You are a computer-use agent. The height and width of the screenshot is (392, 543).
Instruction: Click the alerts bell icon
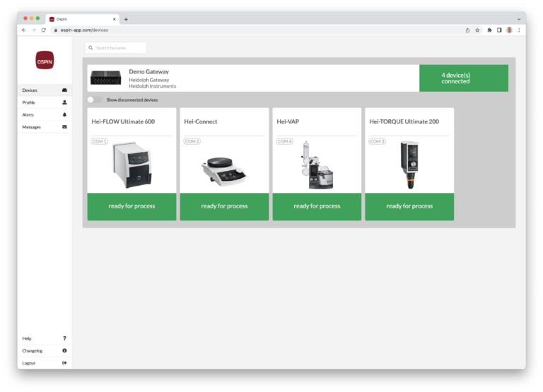click(x=64, y=114)
